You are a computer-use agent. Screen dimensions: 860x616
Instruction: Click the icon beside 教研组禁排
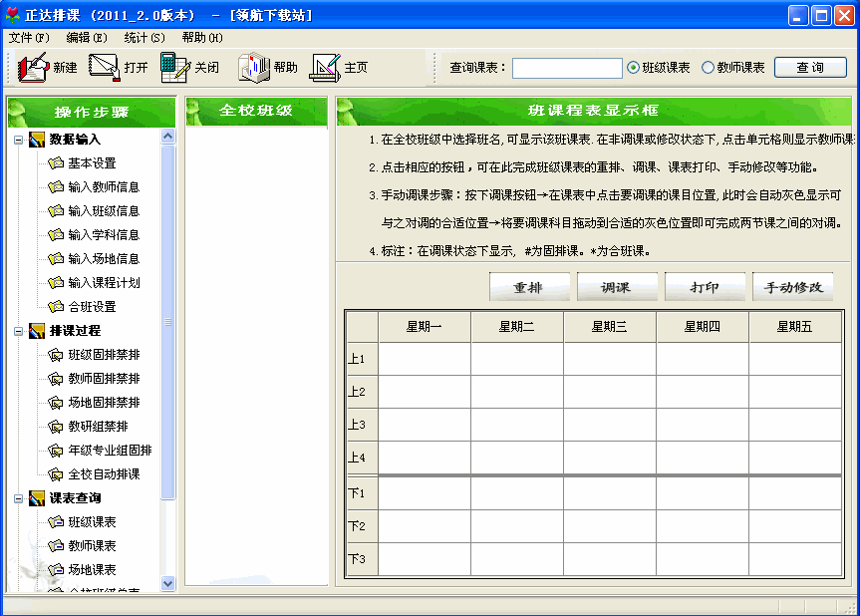(x=56, y=427)
